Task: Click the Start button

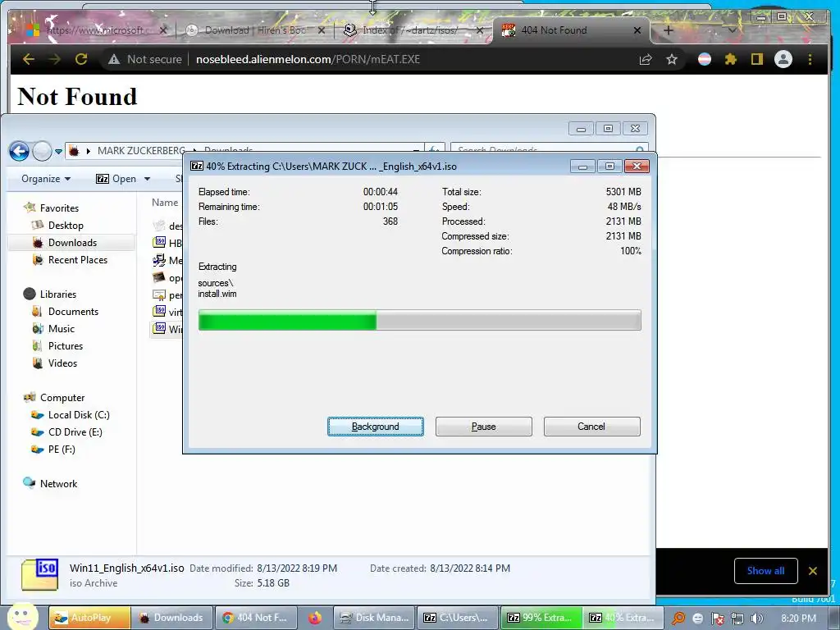Action: pos(22,617)
